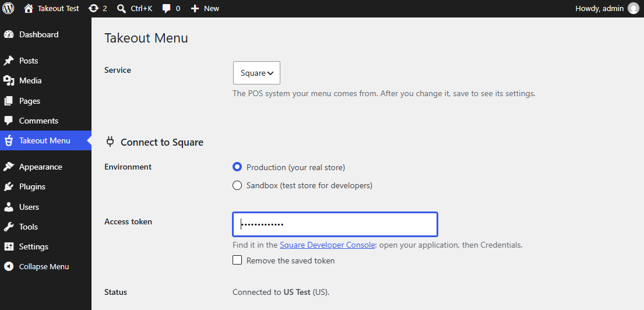This screenshot has width=644, height=310.
Task: Visit the Takeout Test site link
Action: pos(58,9)
